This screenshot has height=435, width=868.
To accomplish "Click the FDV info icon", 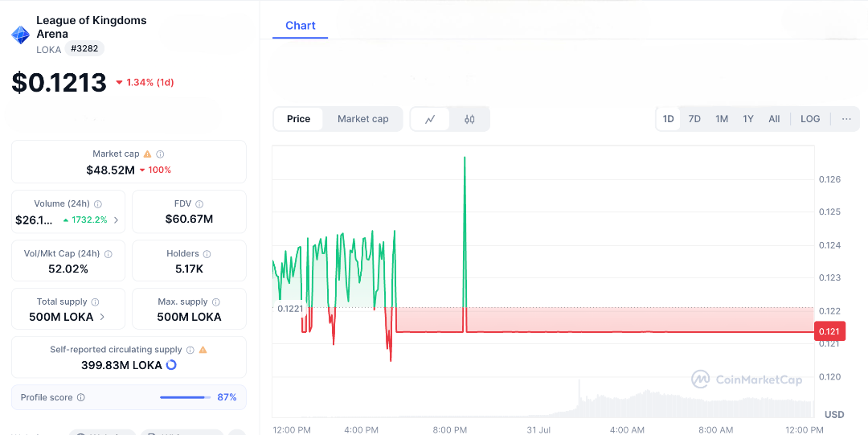I will coord(199,204).
